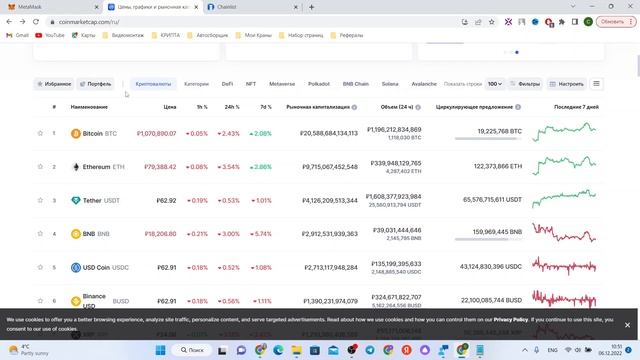640x360 pixels.
Task: Open the Chrome three-dot menu
Action: pos(631,22)
